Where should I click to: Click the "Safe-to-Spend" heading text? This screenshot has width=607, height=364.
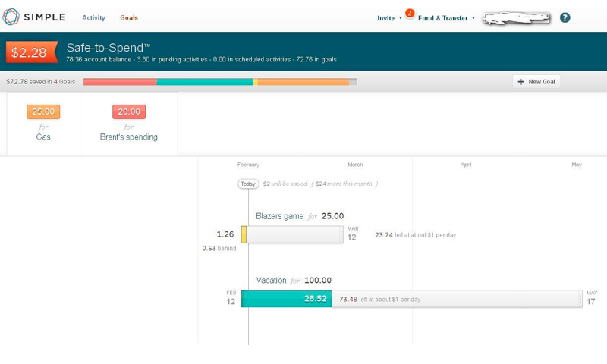108,48
